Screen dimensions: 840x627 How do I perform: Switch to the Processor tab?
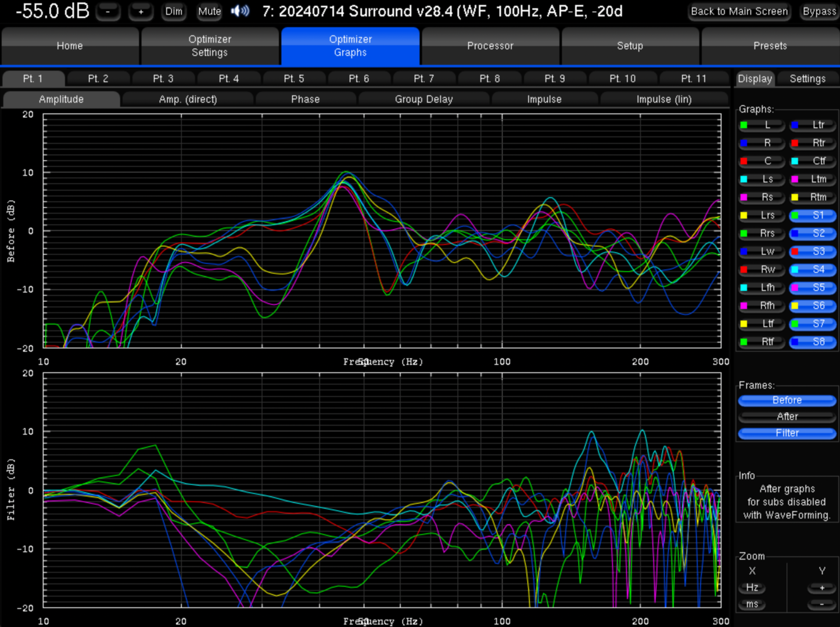490,46
